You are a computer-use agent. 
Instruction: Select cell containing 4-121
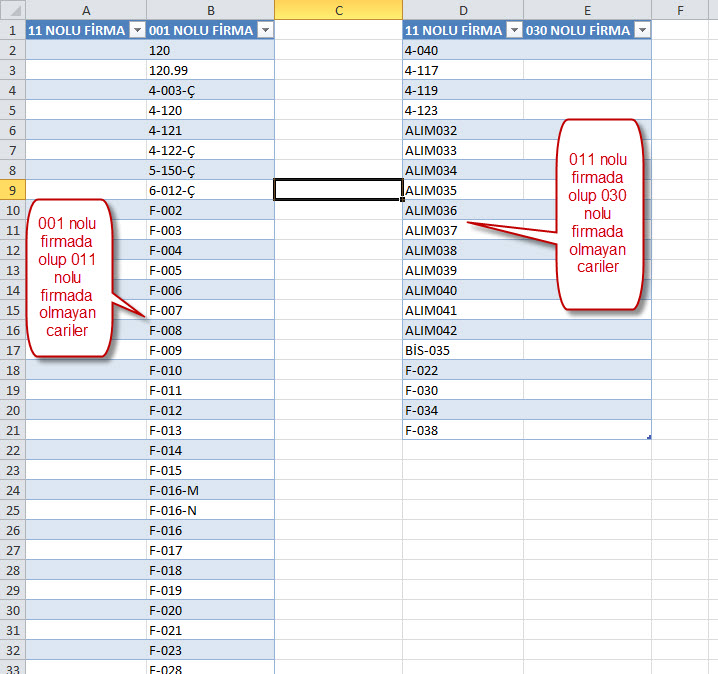point(211,130)
